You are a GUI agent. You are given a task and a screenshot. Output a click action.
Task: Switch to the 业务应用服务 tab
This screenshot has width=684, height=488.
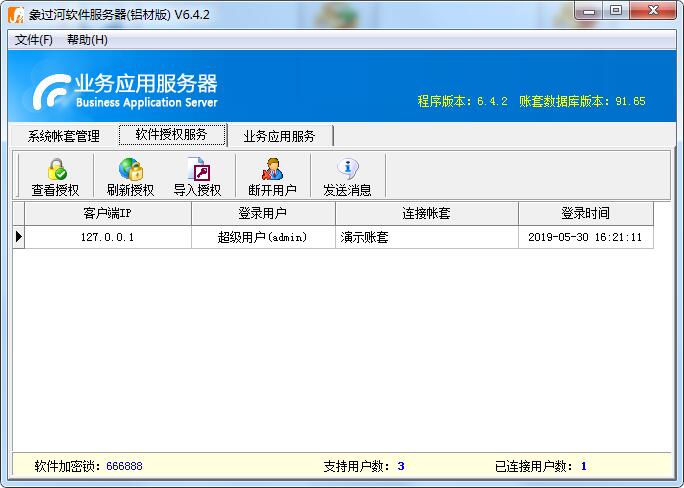(279, 136)
